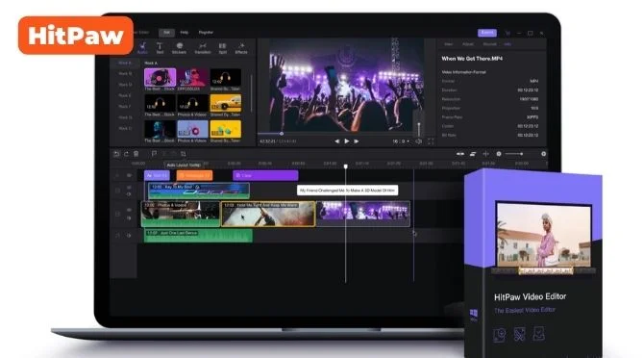Viewport: 644px width, 358px height.
Task: Click the media library vertical scrollbar
Action: coord(252,93)
